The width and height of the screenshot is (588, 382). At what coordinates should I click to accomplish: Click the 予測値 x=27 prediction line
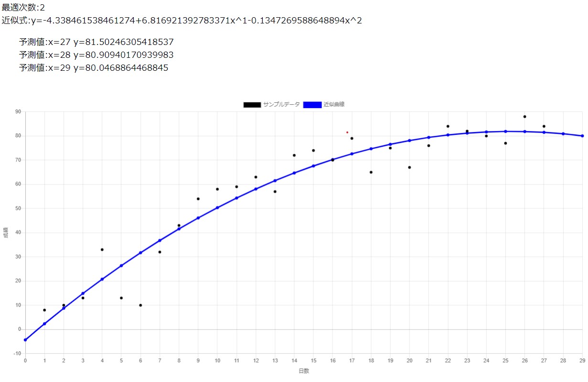coord(96,42)
